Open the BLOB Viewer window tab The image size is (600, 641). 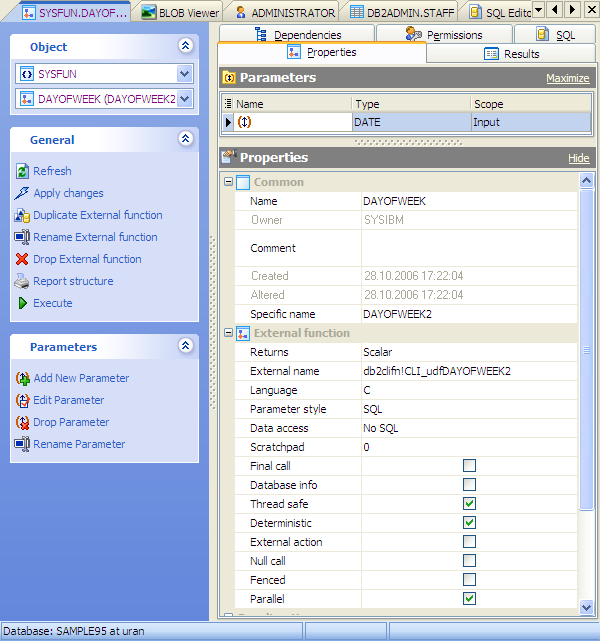click(x=180, y=13)
